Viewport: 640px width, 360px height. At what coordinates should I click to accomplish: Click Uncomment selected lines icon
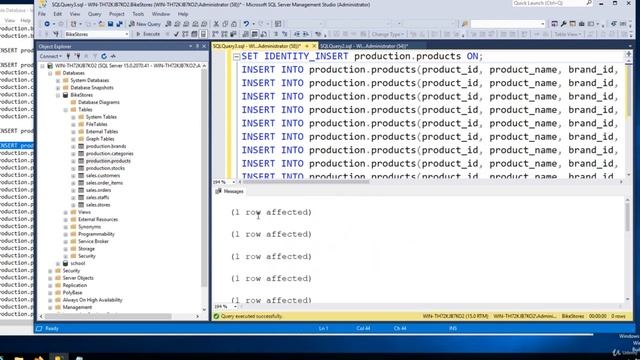(284, 34)
